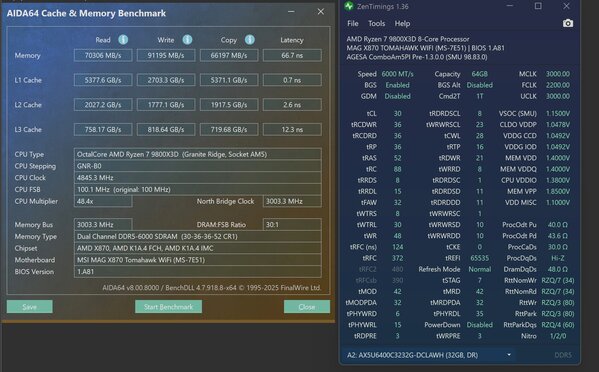Click the Memory Type Dual Channel DDR5-6000 field
599x372 pixels.
coord(198,236)
